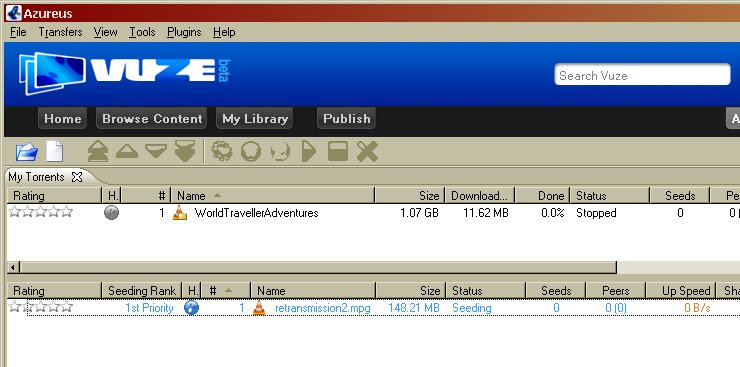Click Move up arrow toolbar icon
The image size is (740, 367).
(126, 151)
